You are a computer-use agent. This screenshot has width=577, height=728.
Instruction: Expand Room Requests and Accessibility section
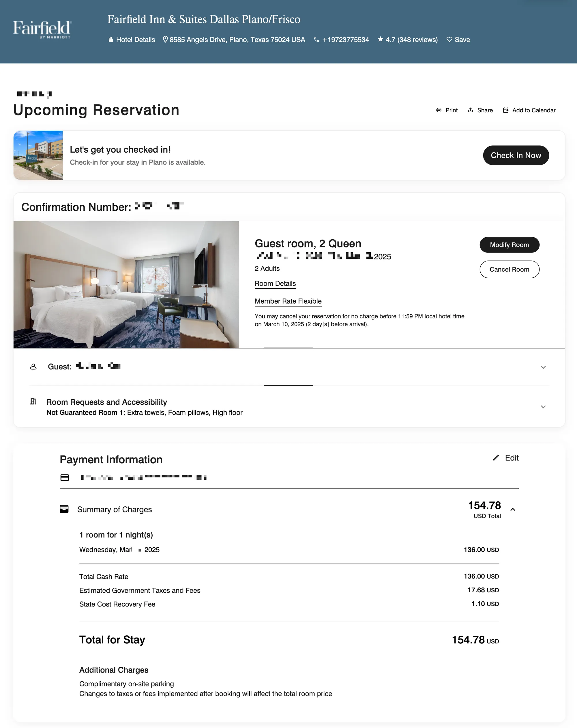pyautogui.click(x=543, y=407)
